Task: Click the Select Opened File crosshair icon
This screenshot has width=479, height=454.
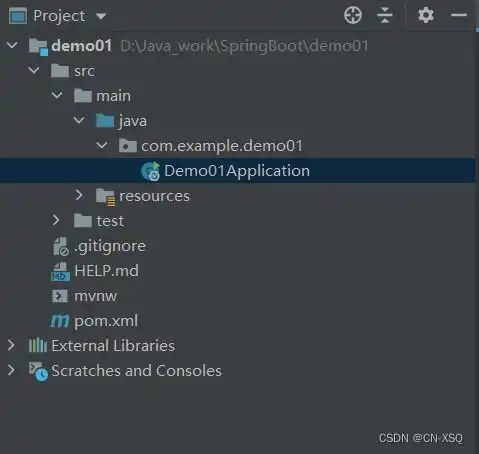Action: click(x=353, y=15)
